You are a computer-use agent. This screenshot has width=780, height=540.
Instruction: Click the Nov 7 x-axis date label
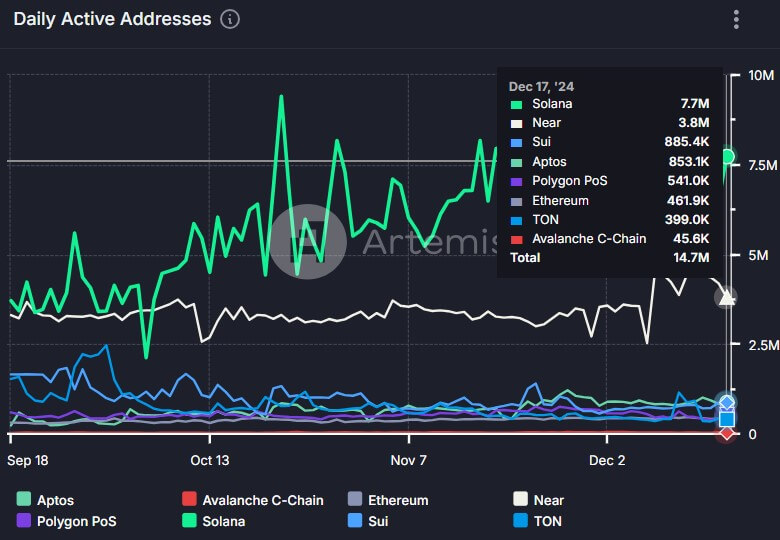point(408,460)
